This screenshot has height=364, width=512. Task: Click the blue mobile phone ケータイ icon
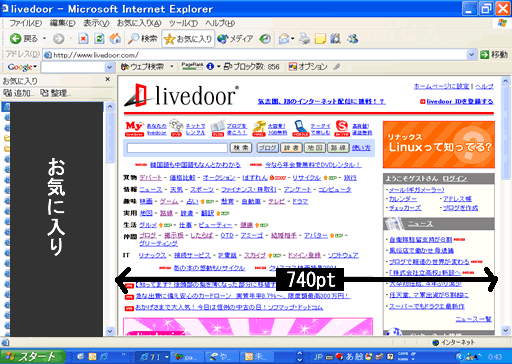click(301, 129)
